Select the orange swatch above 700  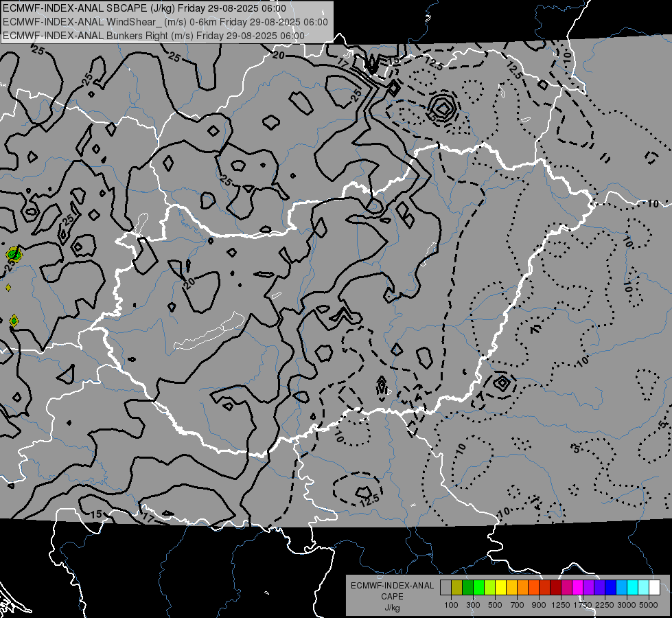[522, 588]
